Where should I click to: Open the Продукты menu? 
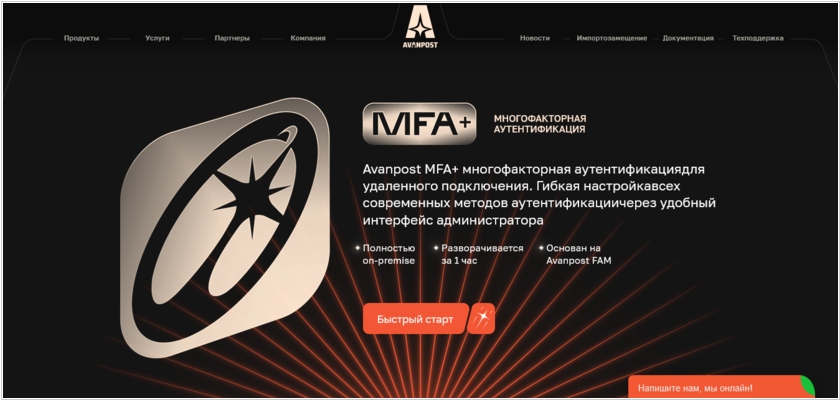point(81,38)
